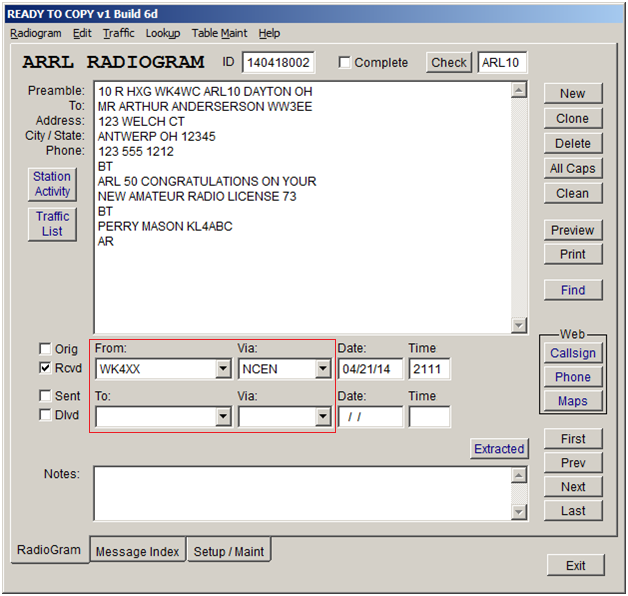Print the radiogram
Image resolution: width=628 pixels, height=596 pixels.
pyautogui.click(x=573, y=254)
